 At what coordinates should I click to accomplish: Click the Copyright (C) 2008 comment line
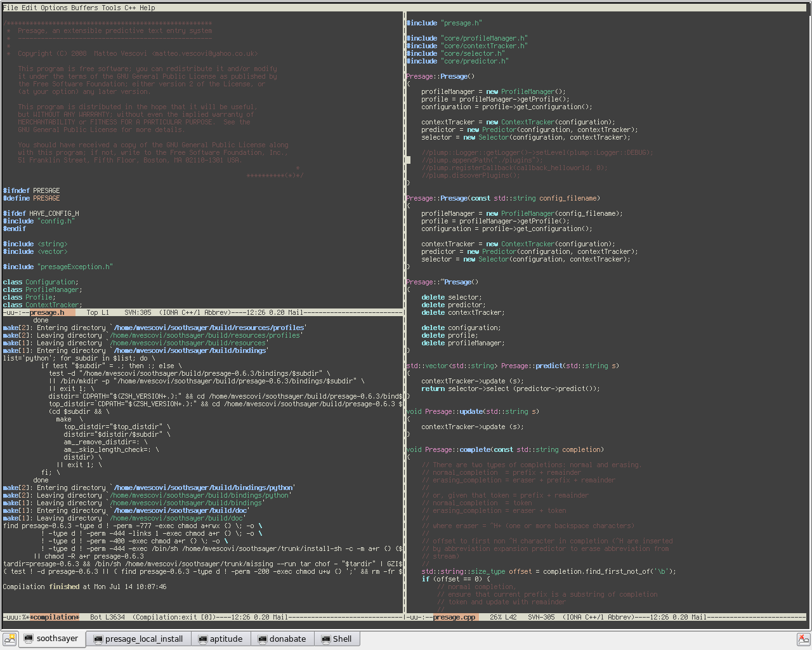click(132, 53)
